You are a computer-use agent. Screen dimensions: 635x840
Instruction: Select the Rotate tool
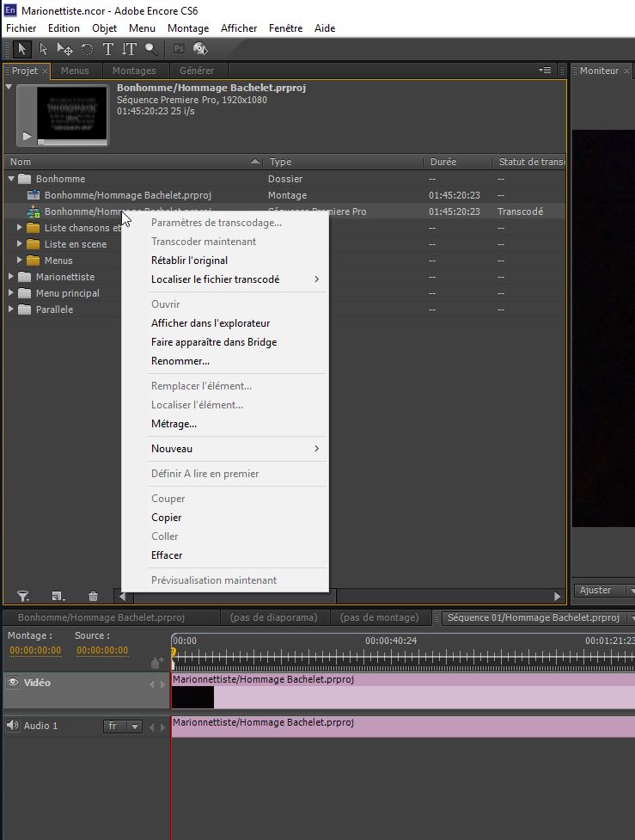tap(87, 49)
